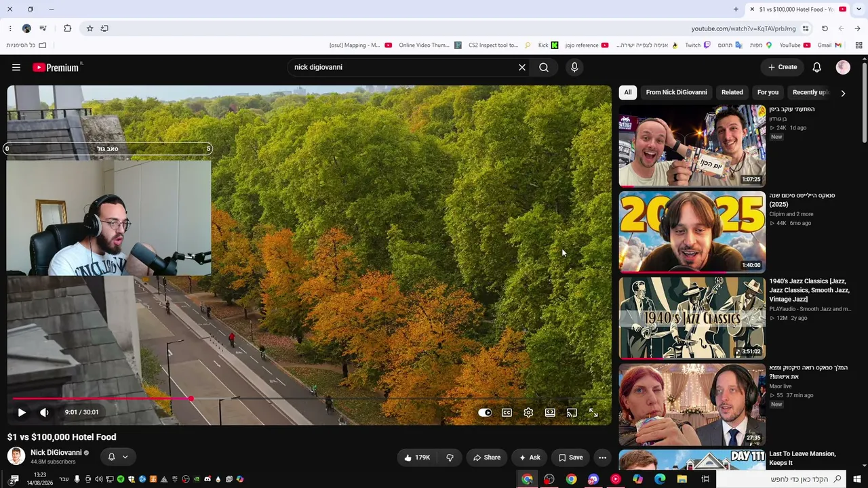Image resolution: width=868 pixels, height=488 pixels.
Task: Open the YouTube guide hamburger menu
Action: [16, 67]
